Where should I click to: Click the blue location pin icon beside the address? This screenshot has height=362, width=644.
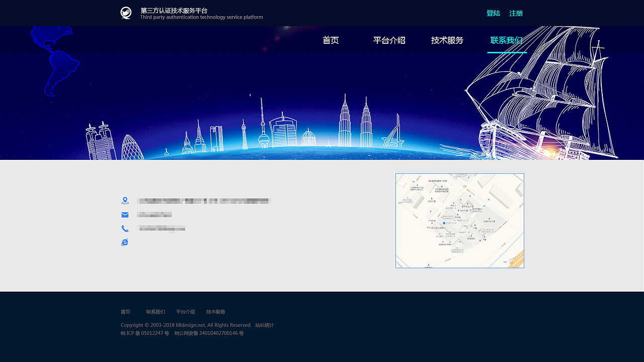[x=125, y=200]
